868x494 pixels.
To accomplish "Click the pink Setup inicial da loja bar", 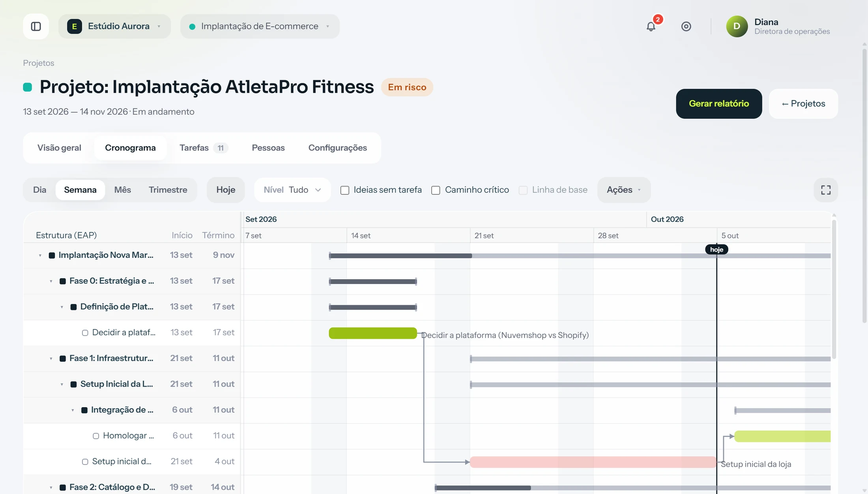I will pyautogui.click(x=593, y=462).
